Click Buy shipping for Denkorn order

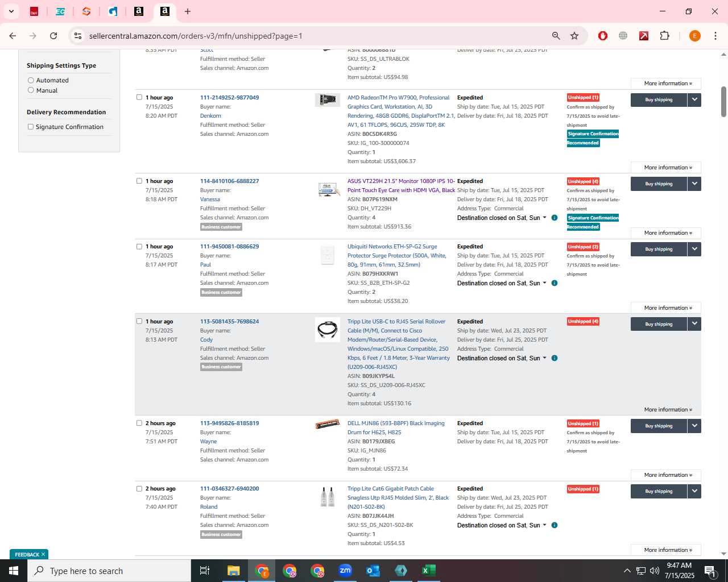point(659,99)
